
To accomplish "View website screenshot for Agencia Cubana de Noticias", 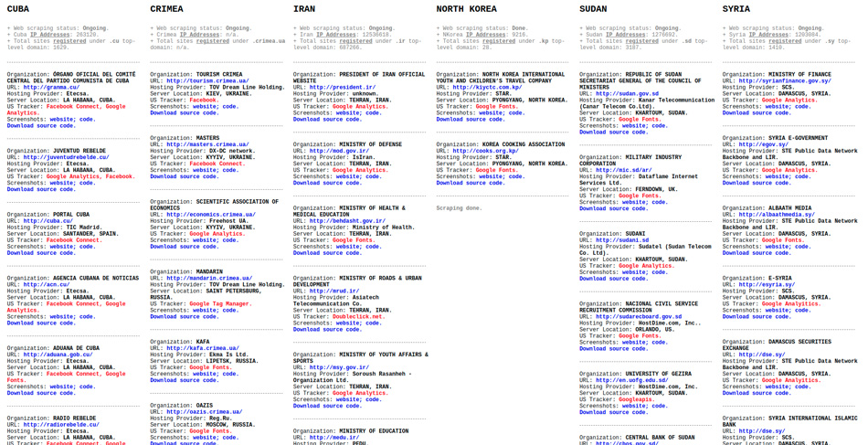I will click(x=62, y=316).
